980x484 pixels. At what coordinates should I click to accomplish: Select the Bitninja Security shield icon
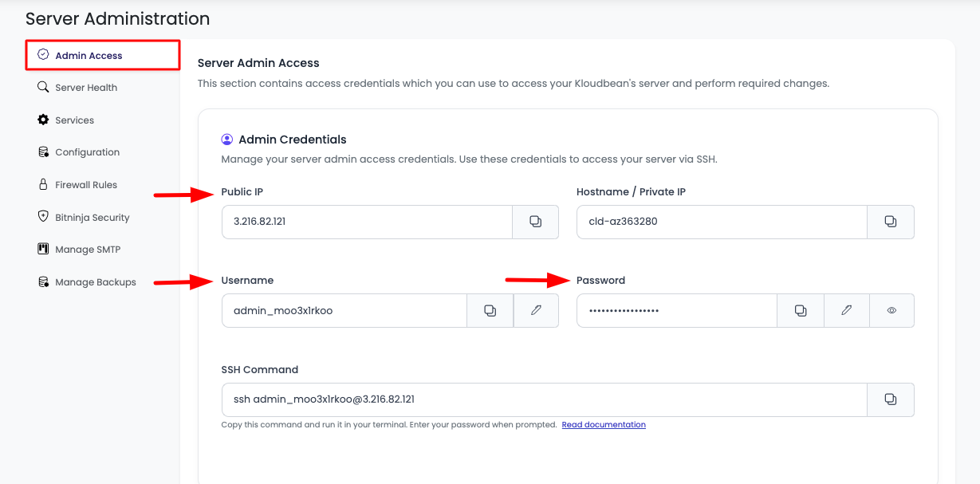(x=42, y=217)
